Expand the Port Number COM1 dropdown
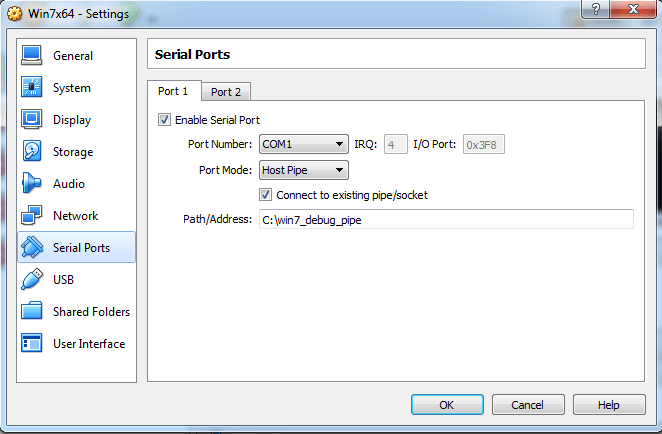662x434 pixels. (x=303, y=145)
